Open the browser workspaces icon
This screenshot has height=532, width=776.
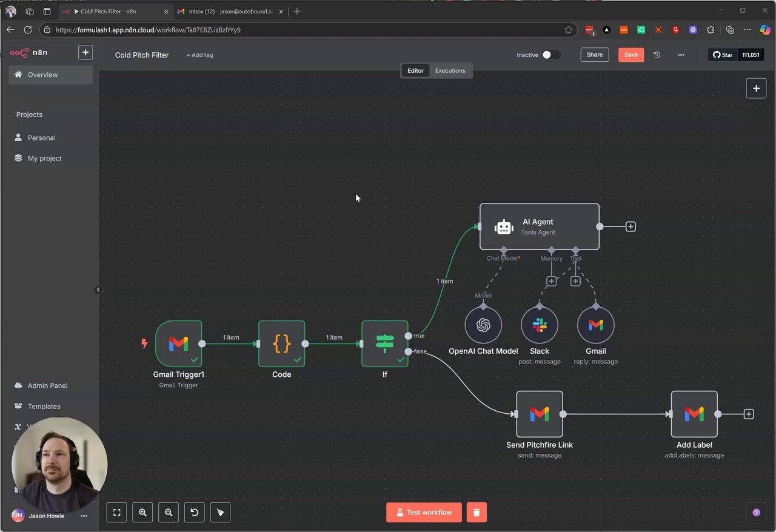(x=30, y=11)
